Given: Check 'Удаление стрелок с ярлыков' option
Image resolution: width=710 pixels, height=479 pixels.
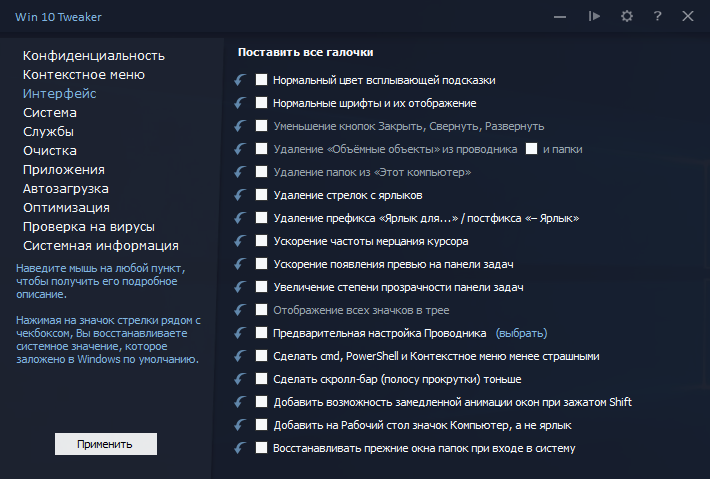Looking at the screenshot, I should [x=261, y=195].
